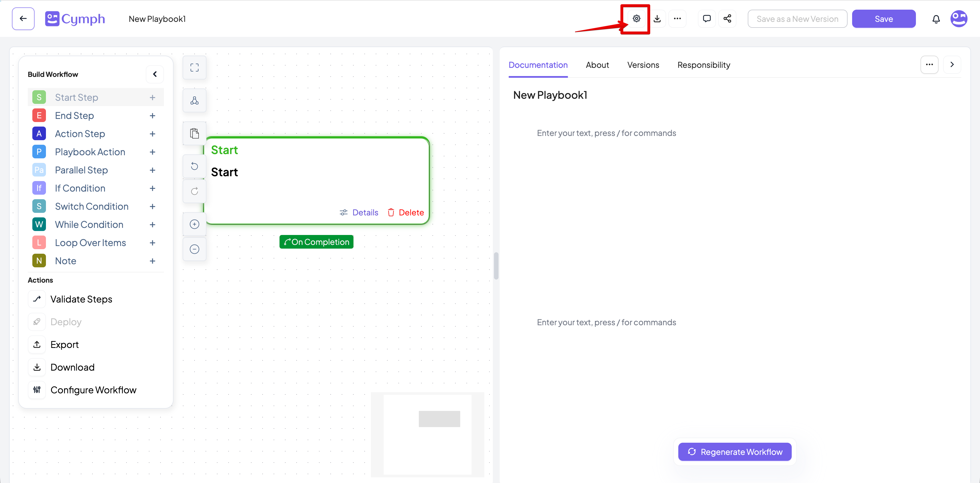The height and width of the screenshot is (483, 980).
Task: Collapse the Documentation side panel
Action: (952, 65)
